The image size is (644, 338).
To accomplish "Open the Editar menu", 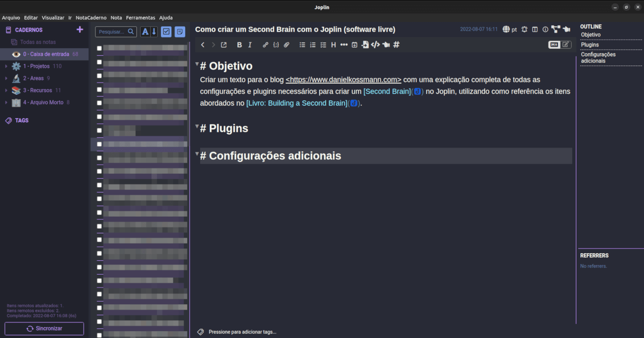I will pos(31,18).
